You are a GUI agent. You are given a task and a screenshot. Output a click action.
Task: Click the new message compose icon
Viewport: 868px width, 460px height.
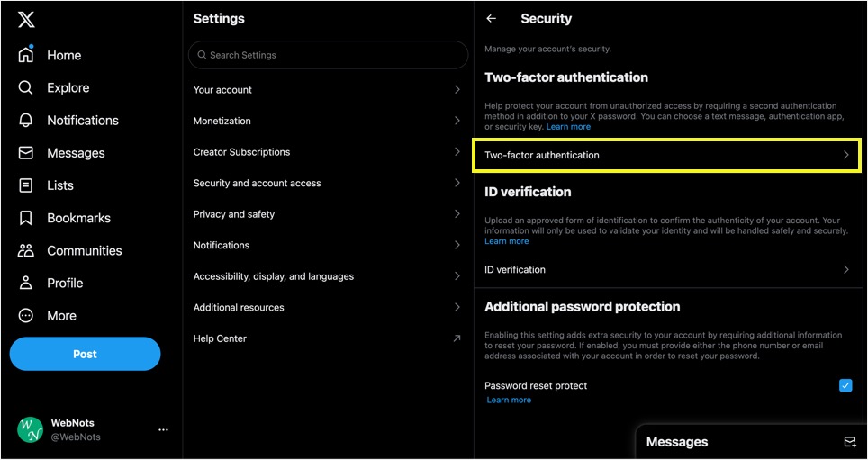click(850, 442)
